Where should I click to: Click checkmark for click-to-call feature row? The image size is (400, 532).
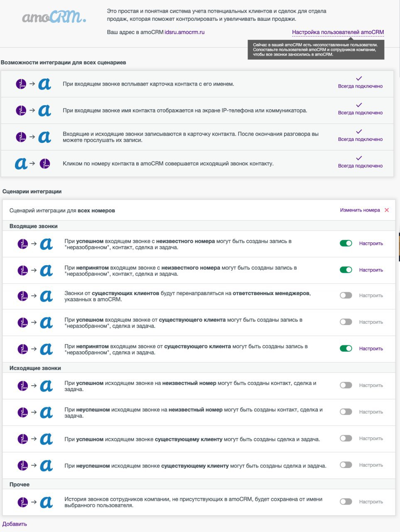point(359,158)
